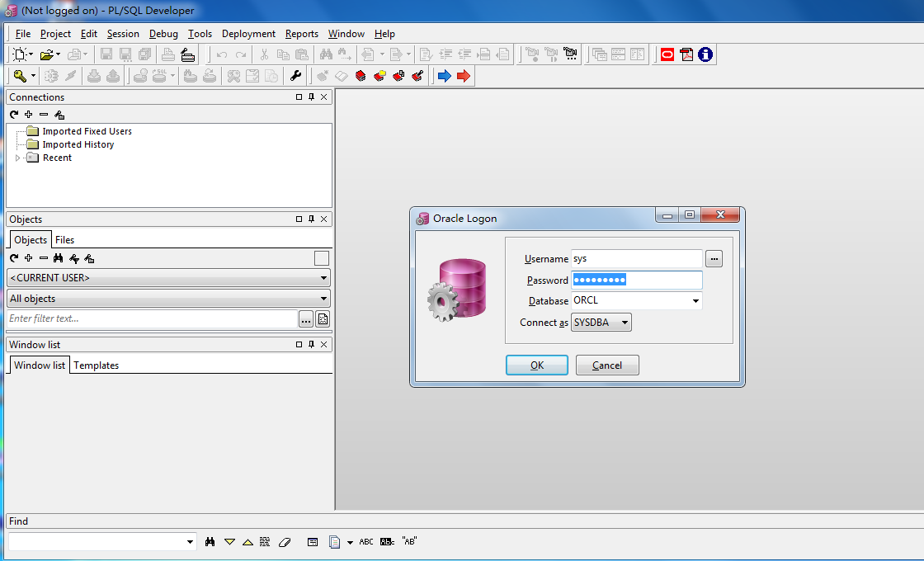Toggle the quoted "AB" option in Find bar
Screen dimensions: 924x561
tap(409, 541)
